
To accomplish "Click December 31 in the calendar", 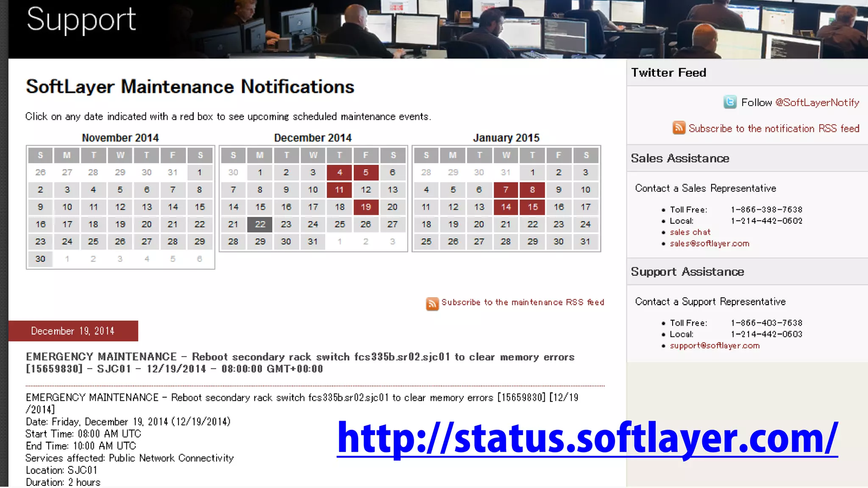I will coord(313,241).
